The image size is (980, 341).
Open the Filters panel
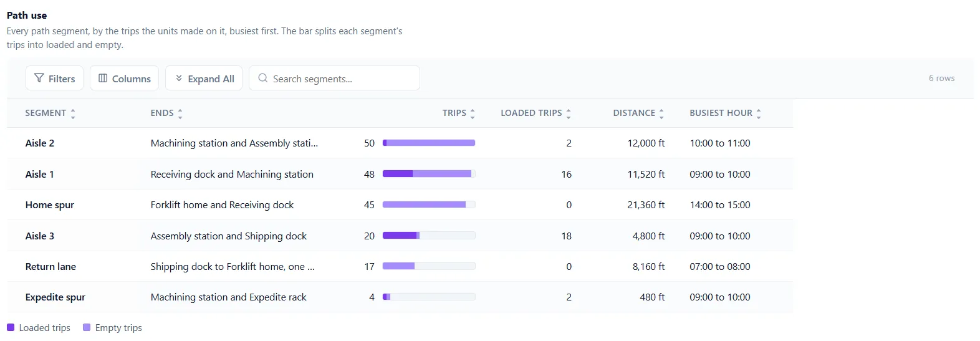tap(54, 78)
